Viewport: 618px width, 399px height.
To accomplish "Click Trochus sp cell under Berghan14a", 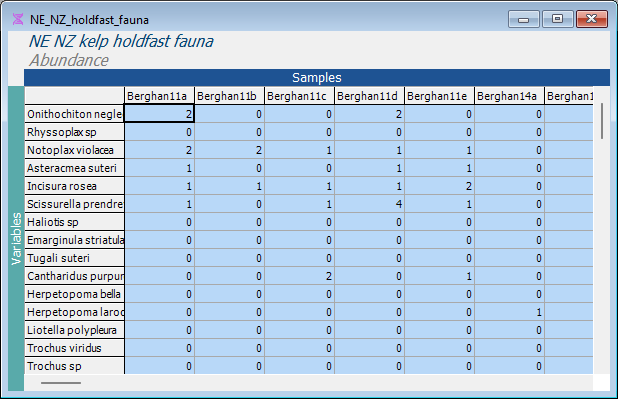I will (509, 365).
